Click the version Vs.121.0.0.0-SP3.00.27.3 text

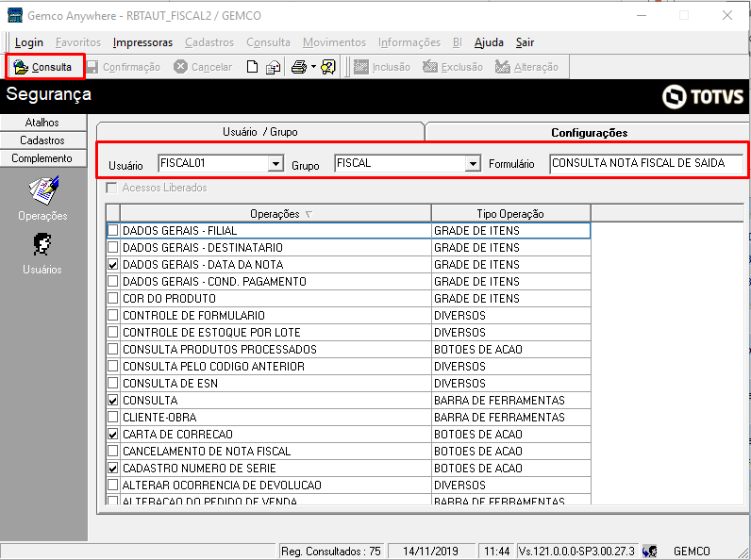pyautogui.click(x=576, y=552)
